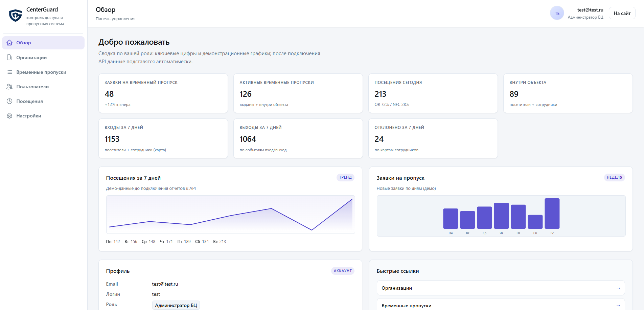Click the +12% к вчера text

coord(117,105)
